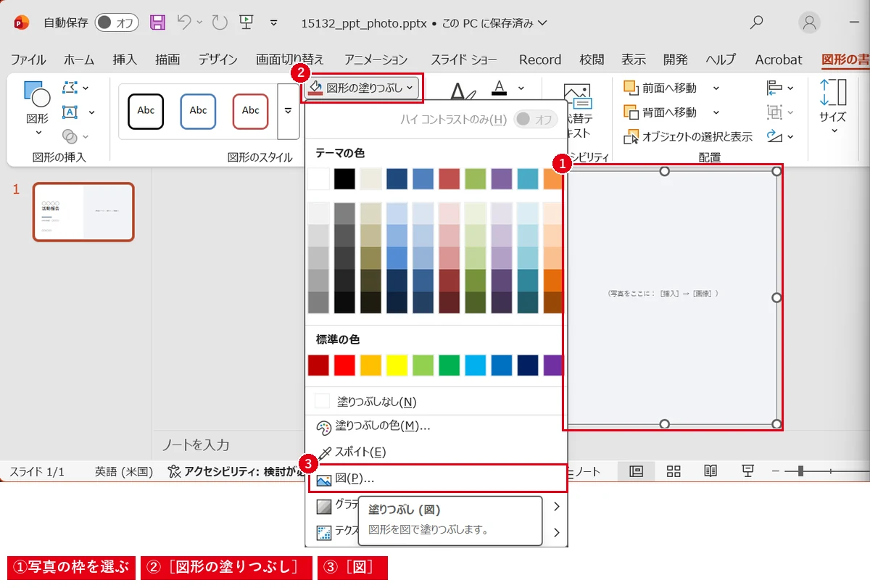This screenshot has height=588, width=870.
Task: Click the photo placeholder shape on slide
Action: [672, 297]
